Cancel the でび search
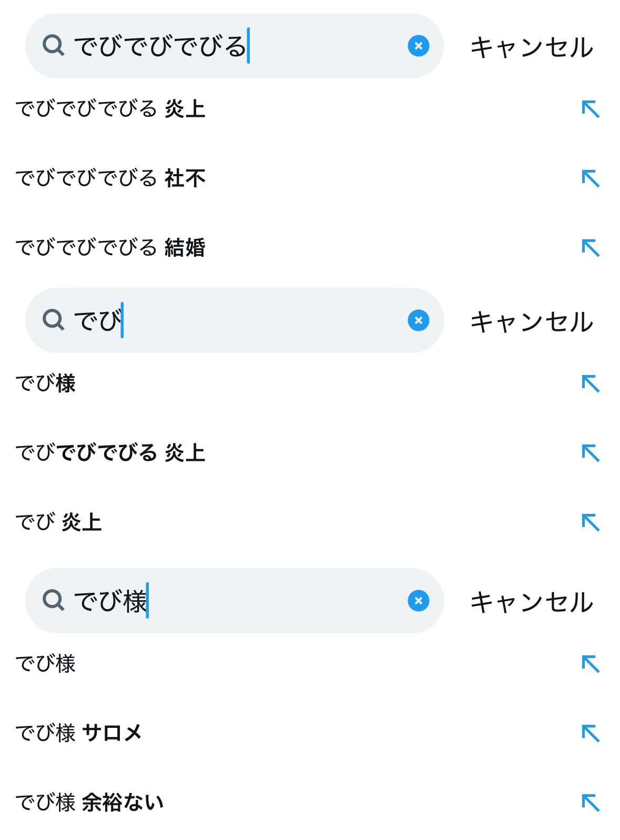The height and width of the screenshot is (840, 620). (x=531, y=322)
